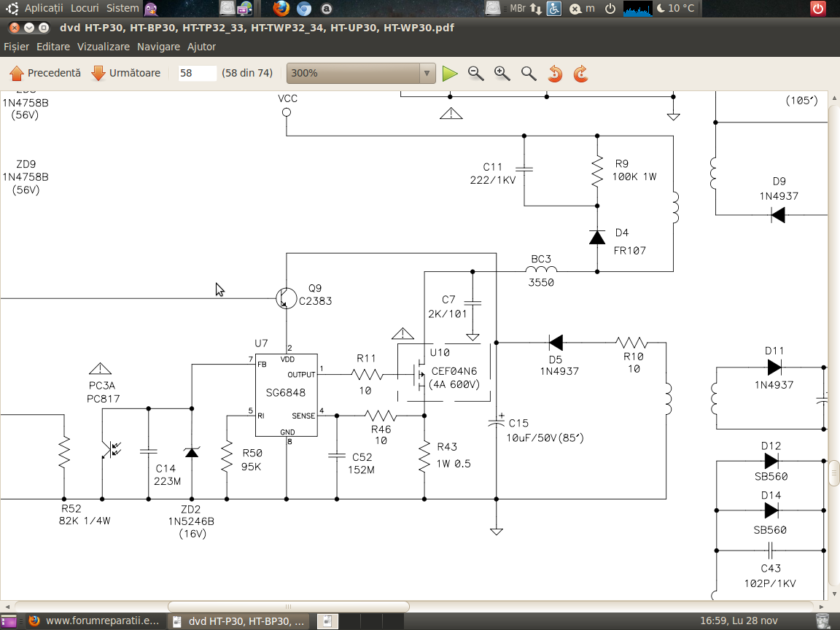The height and width of the screenshot is (630, 840).
Task: Open the Trash icon in bottom panel
Action: coord(822,621)
